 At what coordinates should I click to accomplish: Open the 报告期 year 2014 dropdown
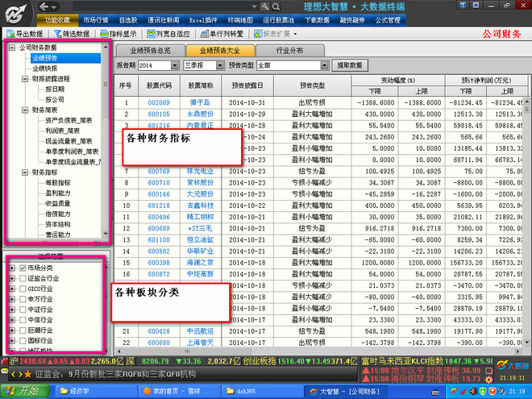tap(175, 65)
